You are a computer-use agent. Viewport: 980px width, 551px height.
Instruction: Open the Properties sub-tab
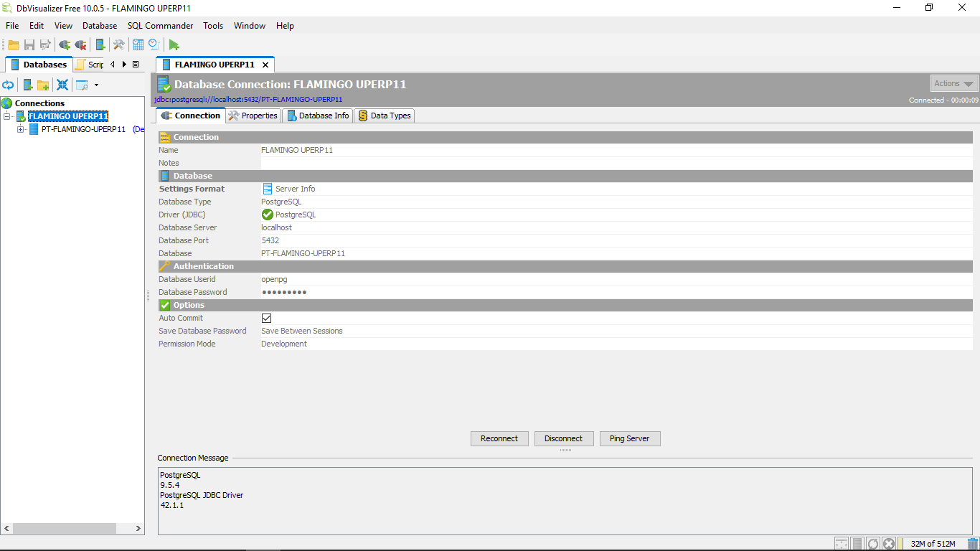[253, 116]
